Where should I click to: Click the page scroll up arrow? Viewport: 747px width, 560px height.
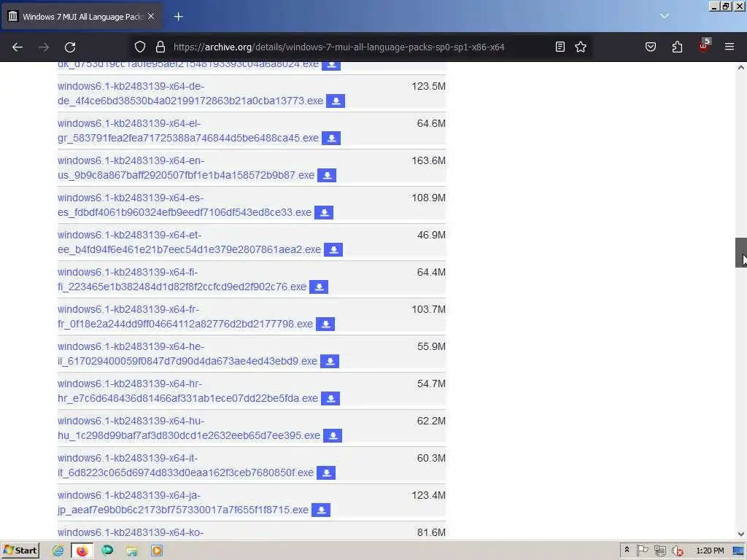741,68
